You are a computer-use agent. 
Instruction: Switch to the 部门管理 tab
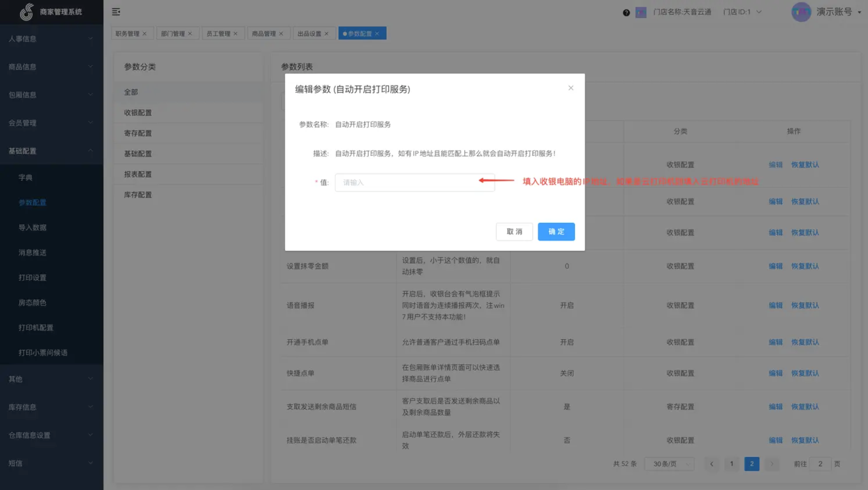click(x=173, y=33)
